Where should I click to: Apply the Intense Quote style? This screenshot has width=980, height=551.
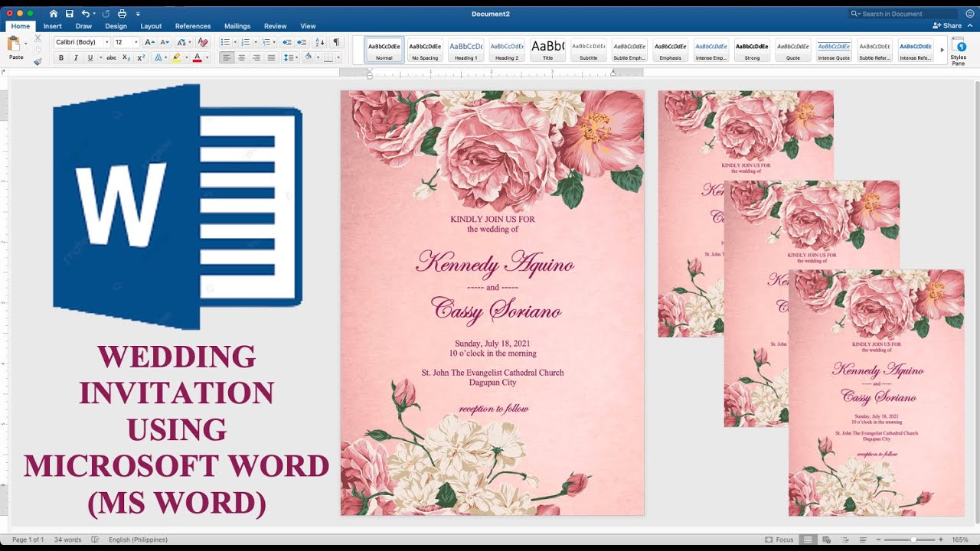tap(834, 51)
